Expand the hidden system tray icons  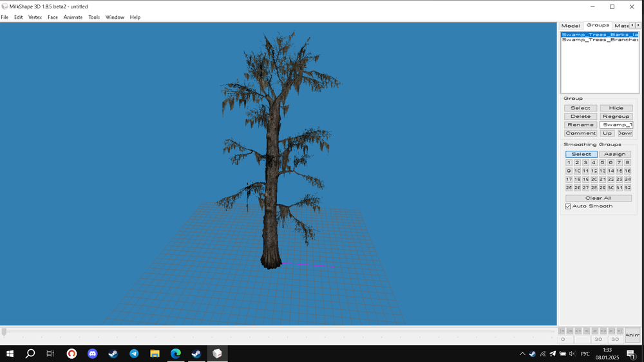[x=522, y=354]
